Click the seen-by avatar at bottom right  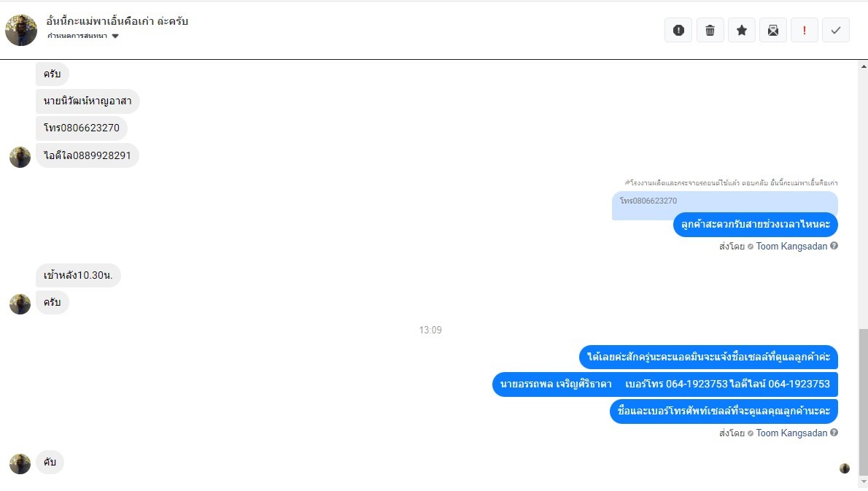tap(844, 468)
